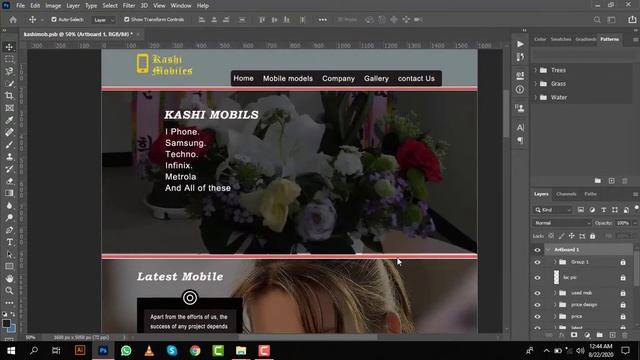Open File Explorer from the taskbar
Viewport: 640px width, 360px height.
click(x=241, y=351)
